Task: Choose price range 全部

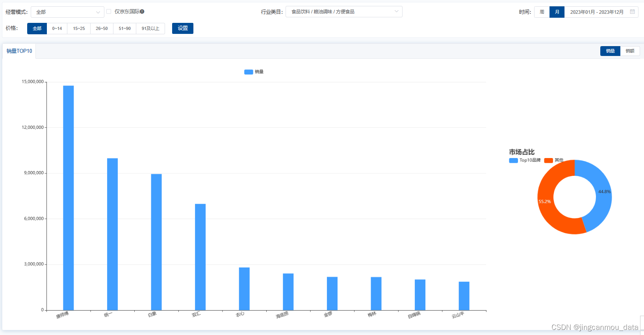Action: [x=37, y=28]
